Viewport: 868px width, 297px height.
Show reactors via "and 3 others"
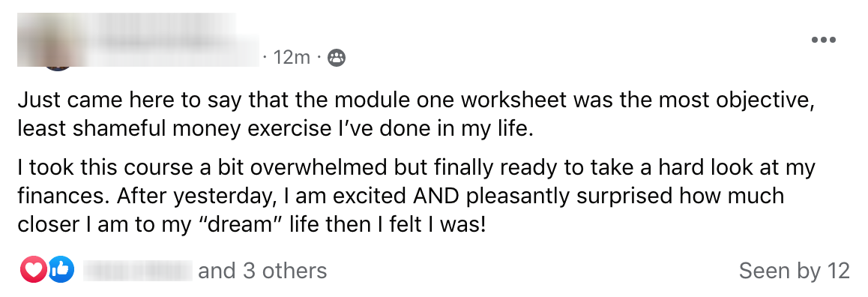(x=262, y=271)
